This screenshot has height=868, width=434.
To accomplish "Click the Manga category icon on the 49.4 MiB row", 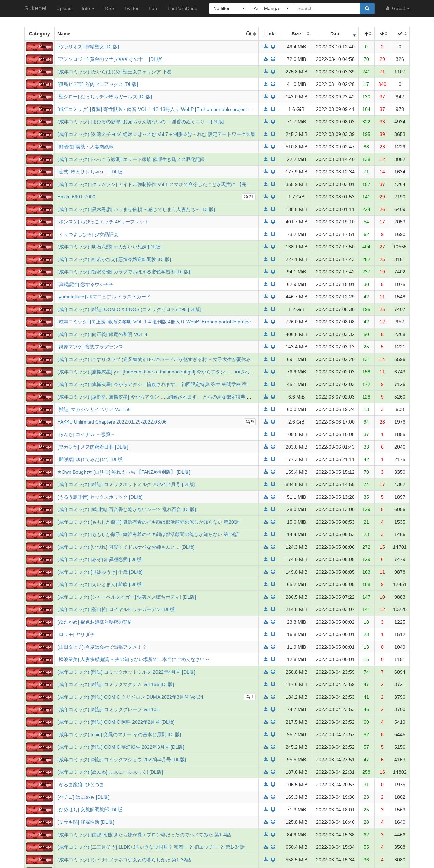I will click(40, 47).
